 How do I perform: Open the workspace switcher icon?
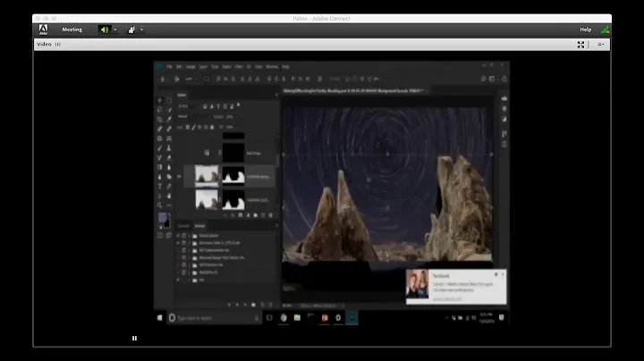click(x=492, y=79)
